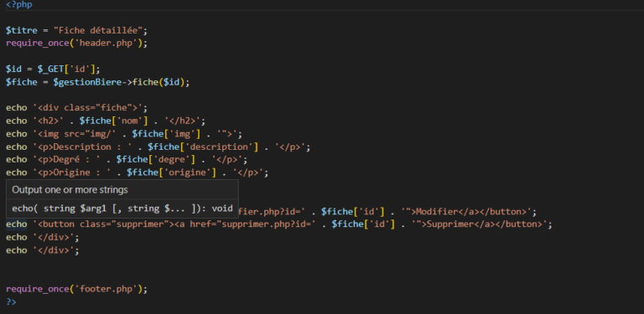Click $fiche['origine'] array access
644x314 pixels.
point(171,172)
